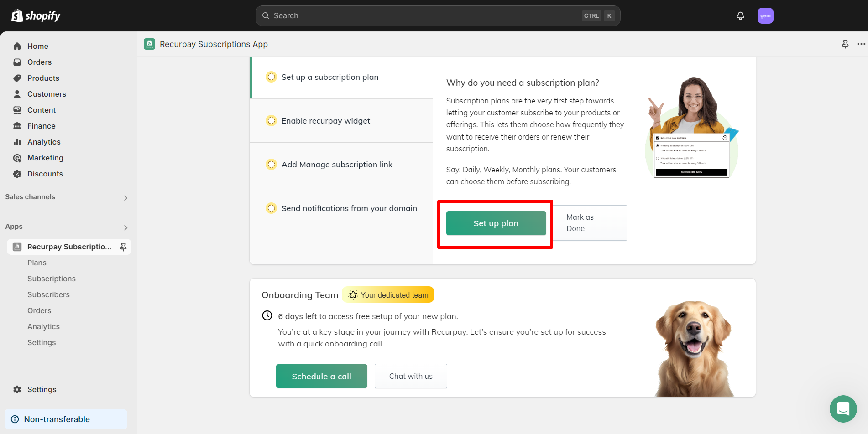
Task: Open the chat support bubble
Action: pyautogui.click(x=843, y=409)
